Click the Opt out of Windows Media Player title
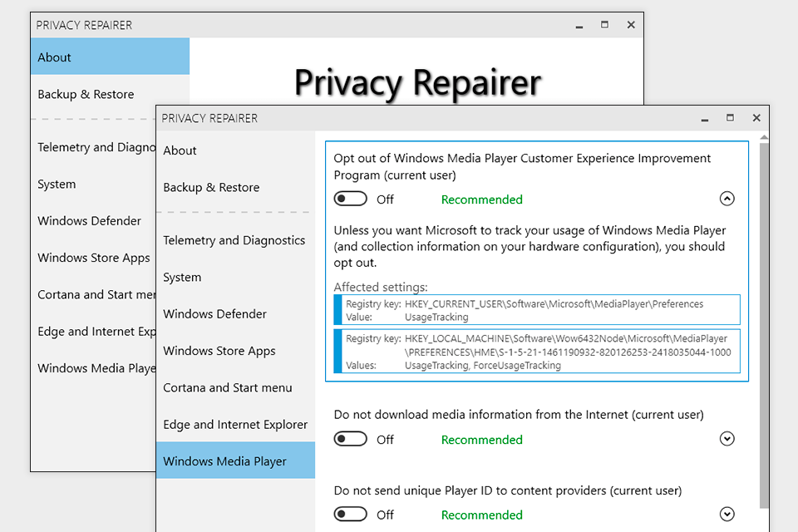The height and width of the screenshot is (532, 798). click(x=522, y=166)
